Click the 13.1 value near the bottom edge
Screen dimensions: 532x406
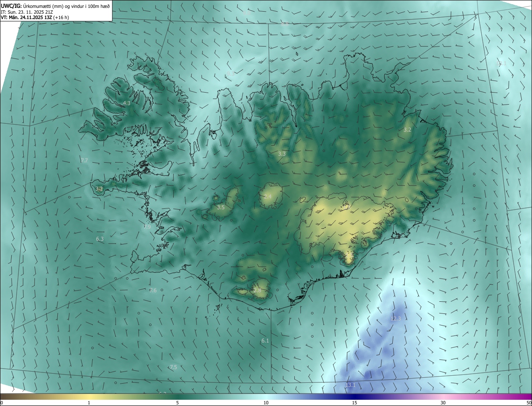click(350, 385)
